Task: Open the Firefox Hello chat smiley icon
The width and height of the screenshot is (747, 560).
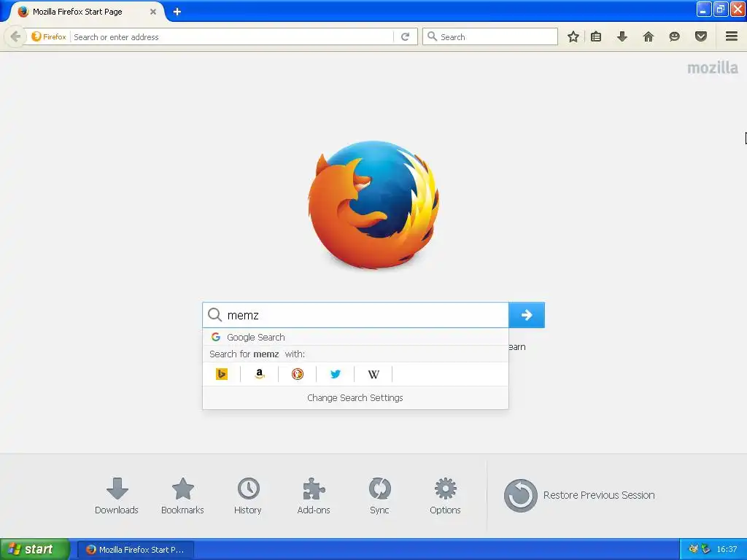Action: 674,36
